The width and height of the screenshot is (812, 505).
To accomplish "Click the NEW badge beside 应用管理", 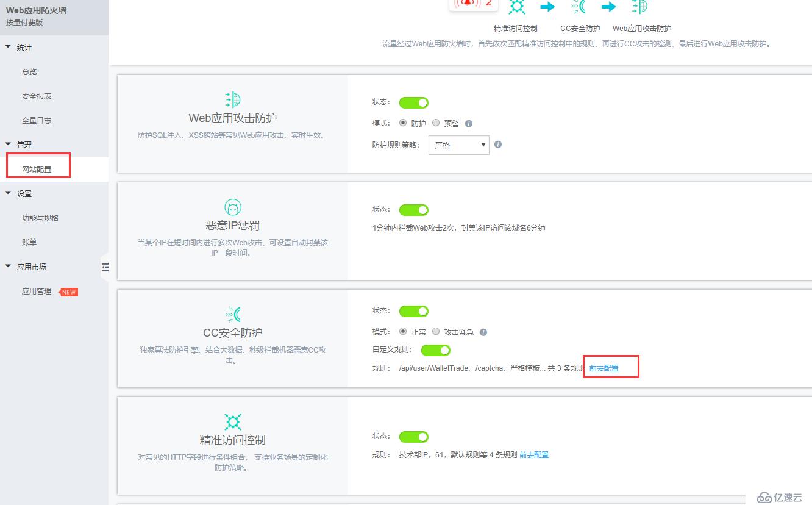I will (x=68, y=292).
